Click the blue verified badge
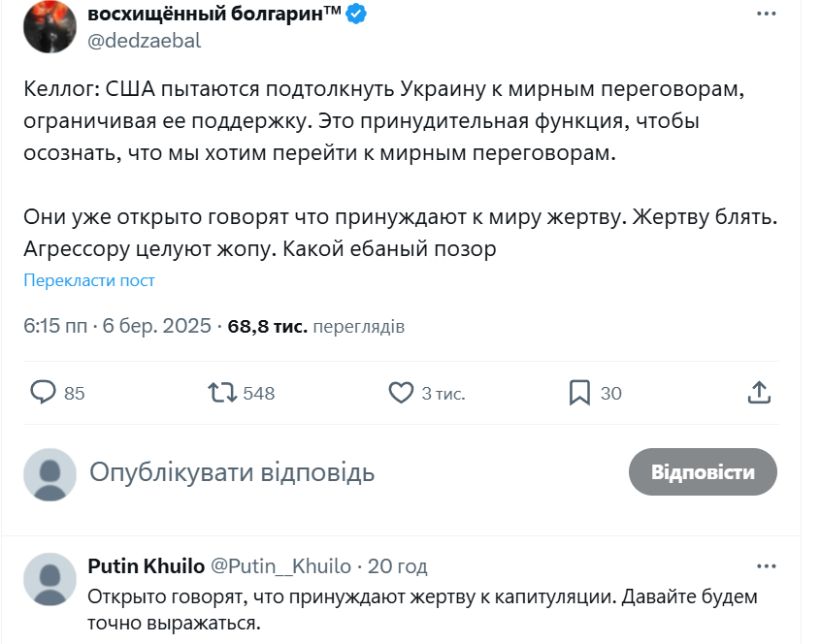 coord(356,15)
